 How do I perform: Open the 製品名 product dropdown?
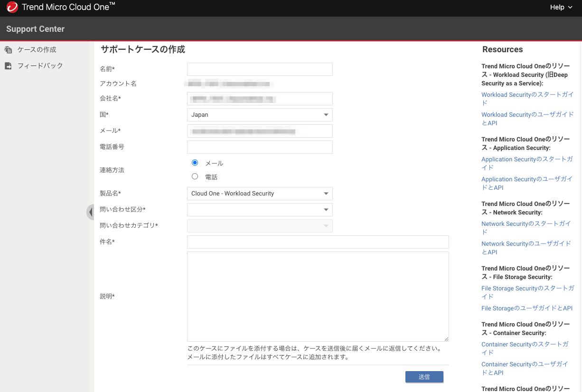260,194
